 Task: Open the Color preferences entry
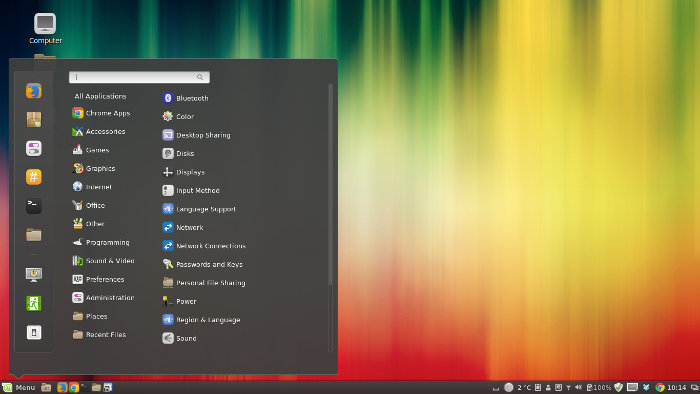tap(179, 116)
